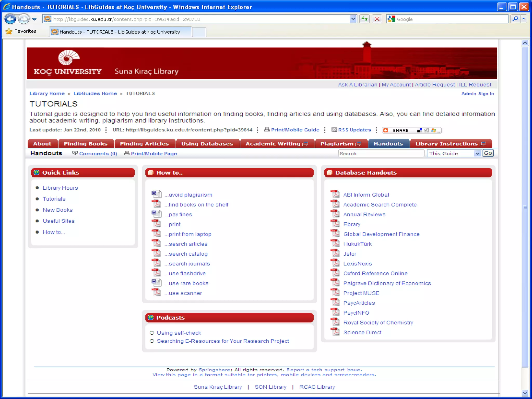Click the guide Search input field
This screenshot has width=532, height=399.
(x=381, y=154)
